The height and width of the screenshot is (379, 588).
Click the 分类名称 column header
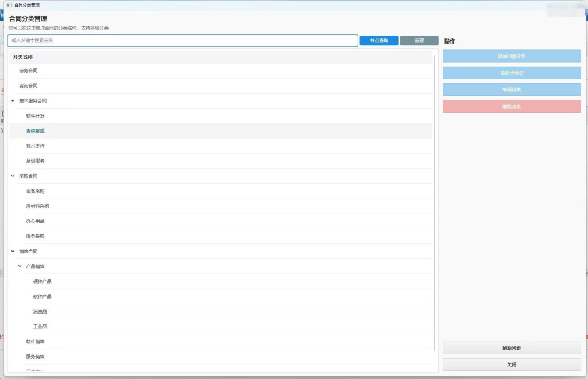coord(23,56)
